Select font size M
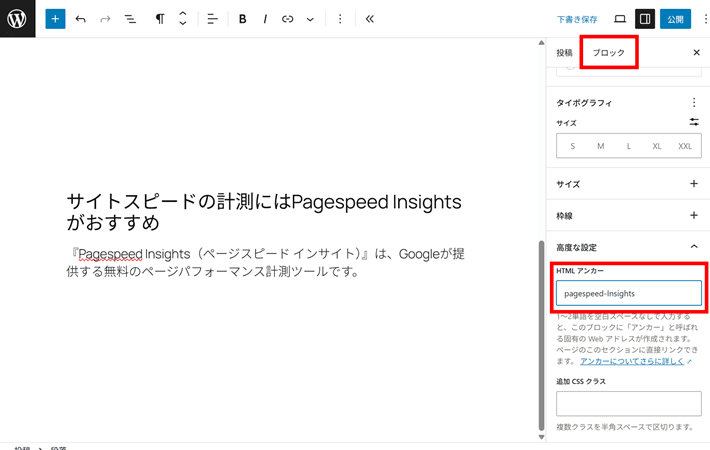Viewport: 710px width, 450px height. 600,146
